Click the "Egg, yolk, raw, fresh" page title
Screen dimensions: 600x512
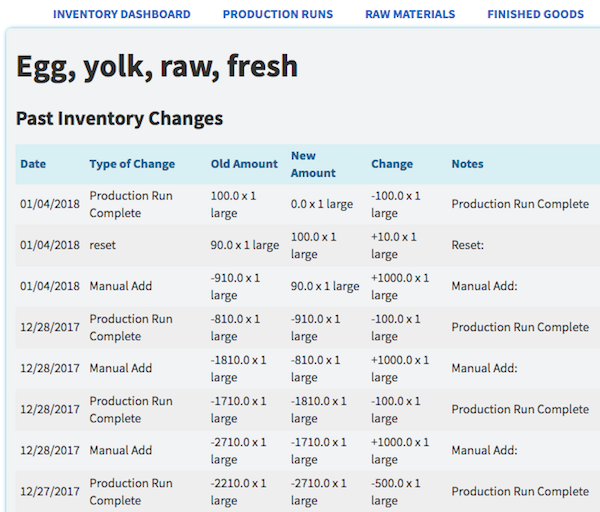coord(157,66)
